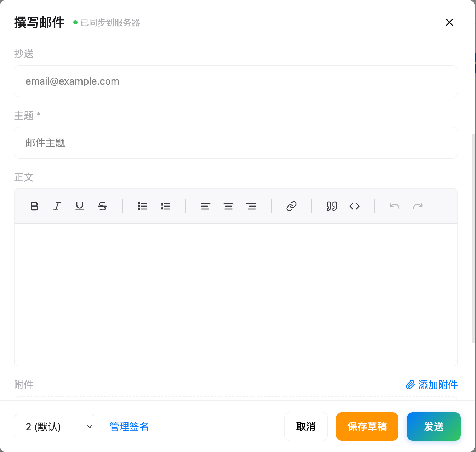This screenshot has height=452, width=476.
Task: Apply strikethrough formatting
Action: pyautogui.click(x=102, y=206)
